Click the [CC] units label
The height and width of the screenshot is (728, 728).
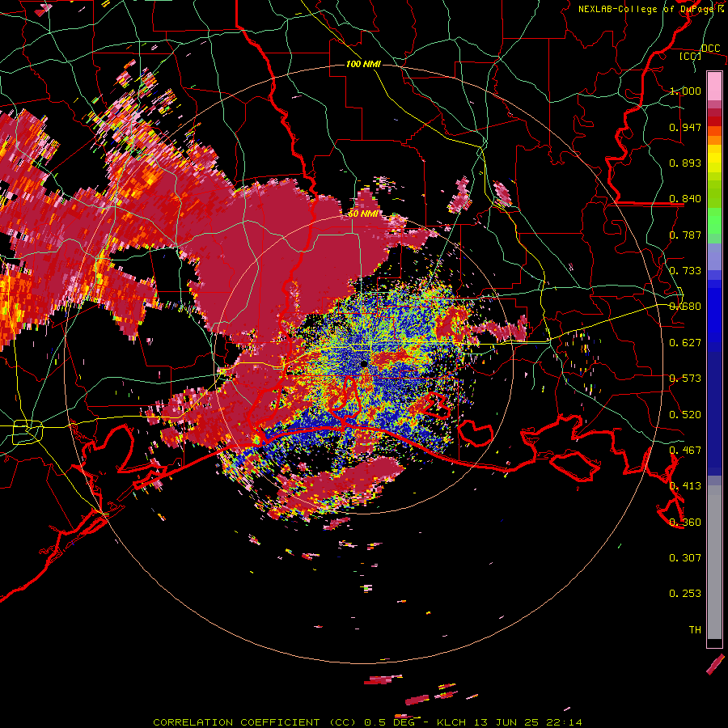click(x=691, y=56)
